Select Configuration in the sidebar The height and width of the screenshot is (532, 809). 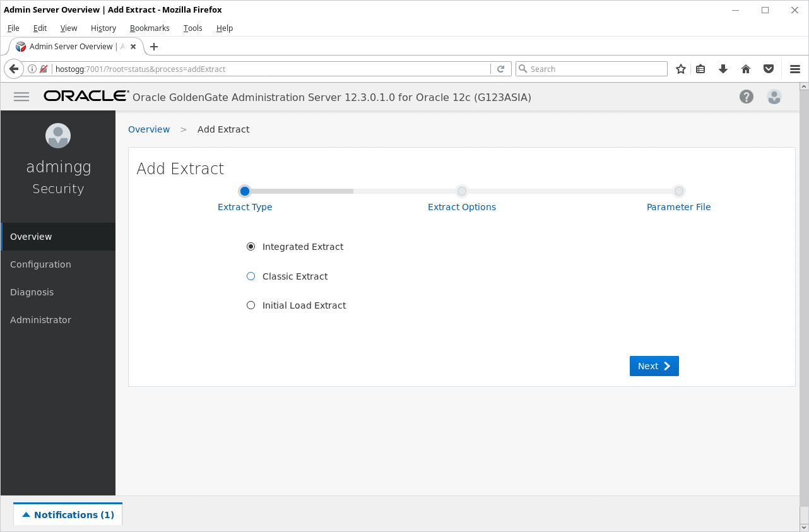[x=58, y=264]
